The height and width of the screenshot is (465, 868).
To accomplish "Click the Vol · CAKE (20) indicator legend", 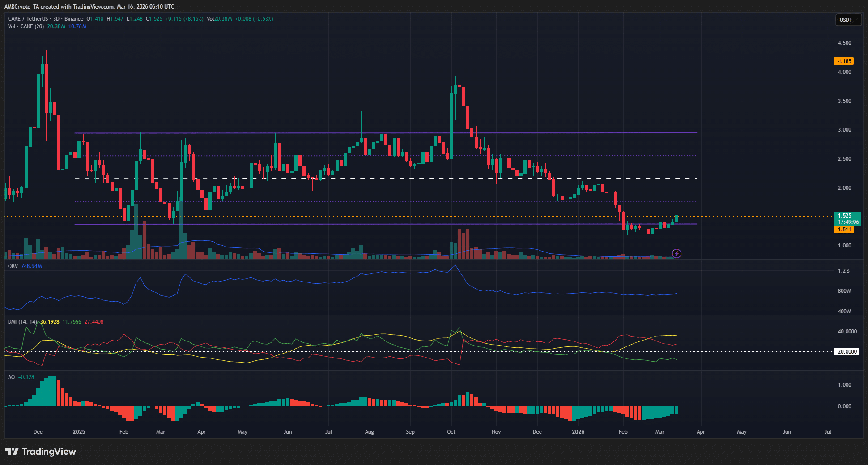I will [x=26, y=26].
